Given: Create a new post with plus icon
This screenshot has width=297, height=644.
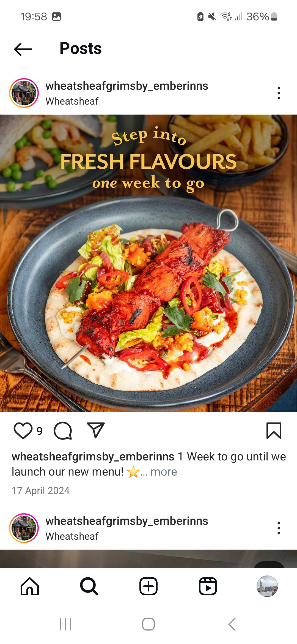Looking at the screenshot, I should click(x=148, y=586).
